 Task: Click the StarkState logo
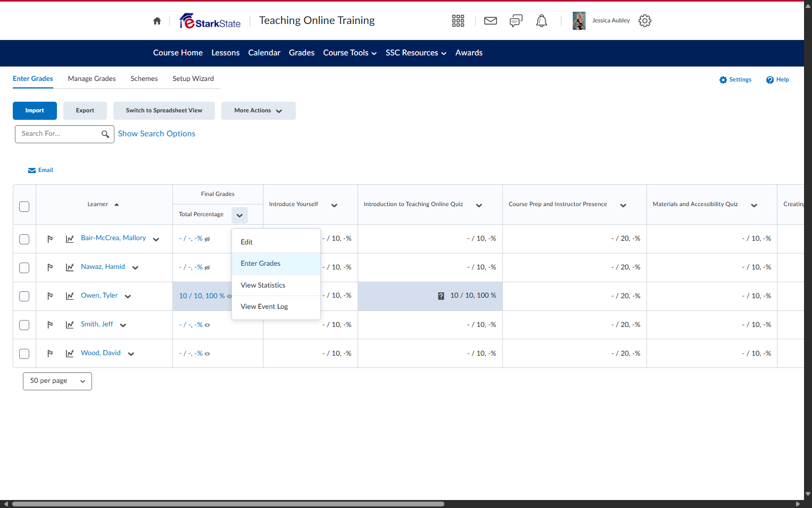click(210, 21)
